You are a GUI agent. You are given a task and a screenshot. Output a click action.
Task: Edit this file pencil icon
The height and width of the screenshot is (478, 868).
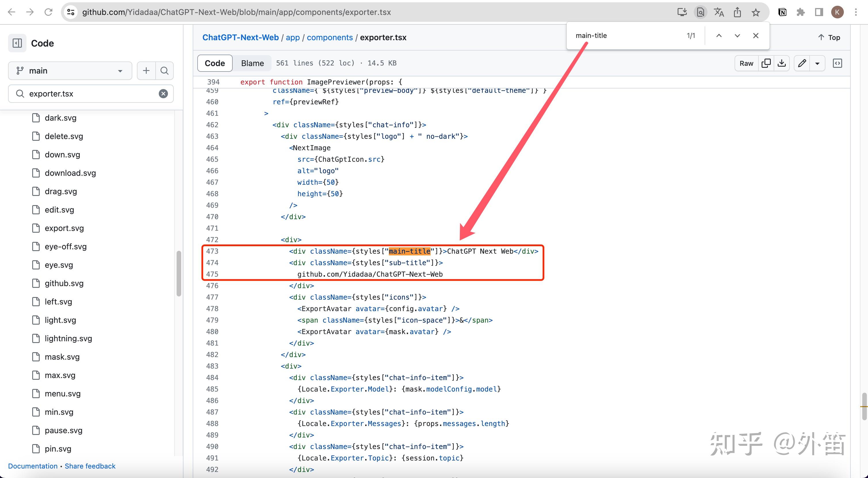point(802,63)
